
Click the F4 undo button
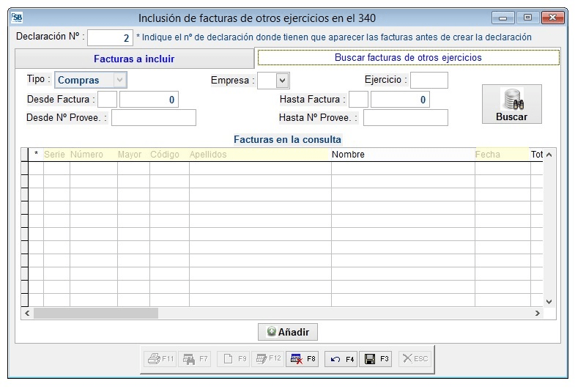click(341, 359)
